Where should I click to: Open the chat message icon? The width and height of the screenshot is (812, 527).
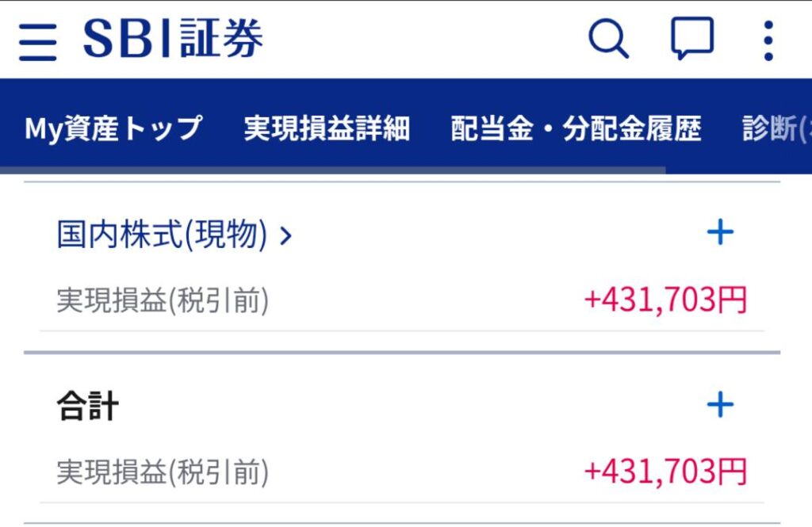pyautogui.click(x=691, y=39)
